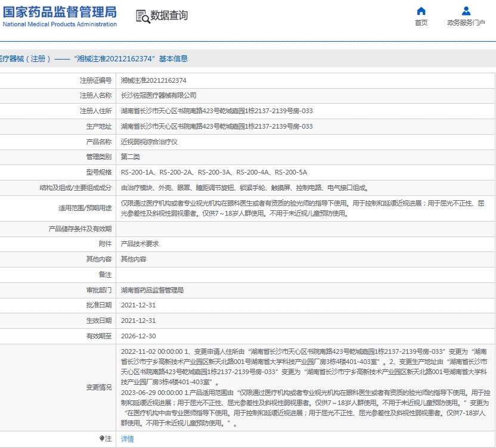Go to 首页 text link

421,23
